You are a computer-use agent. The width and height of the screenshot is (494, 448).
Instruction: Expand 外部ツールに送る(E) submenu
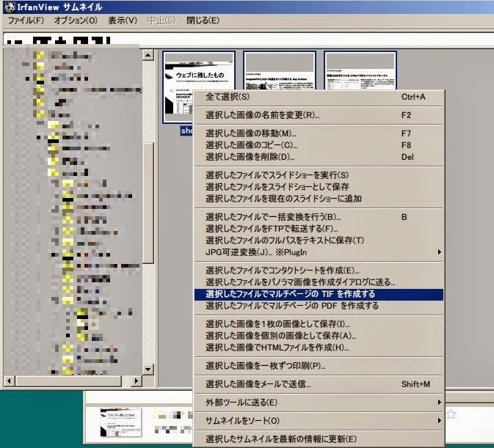tap(319, 403)
